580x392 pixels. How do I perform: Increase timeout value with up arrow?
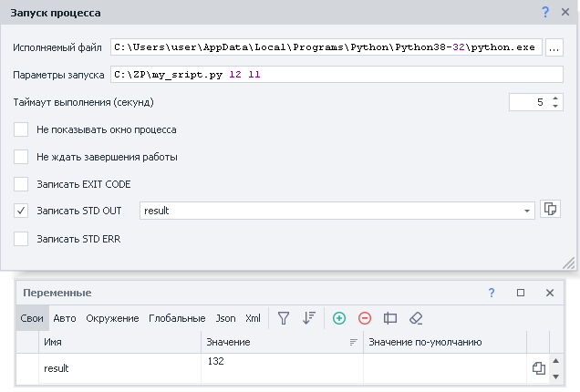(x=555, y=98)
